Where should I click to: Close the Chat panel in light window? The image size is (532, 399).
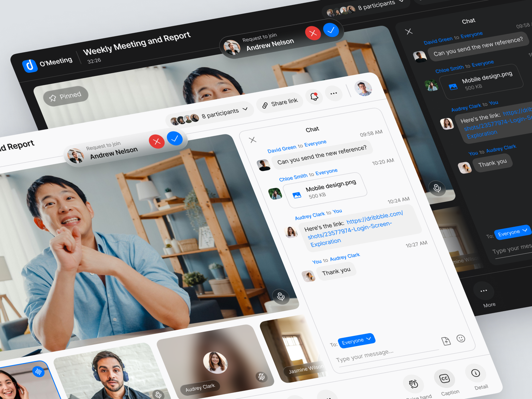click(x=253, y=140)
